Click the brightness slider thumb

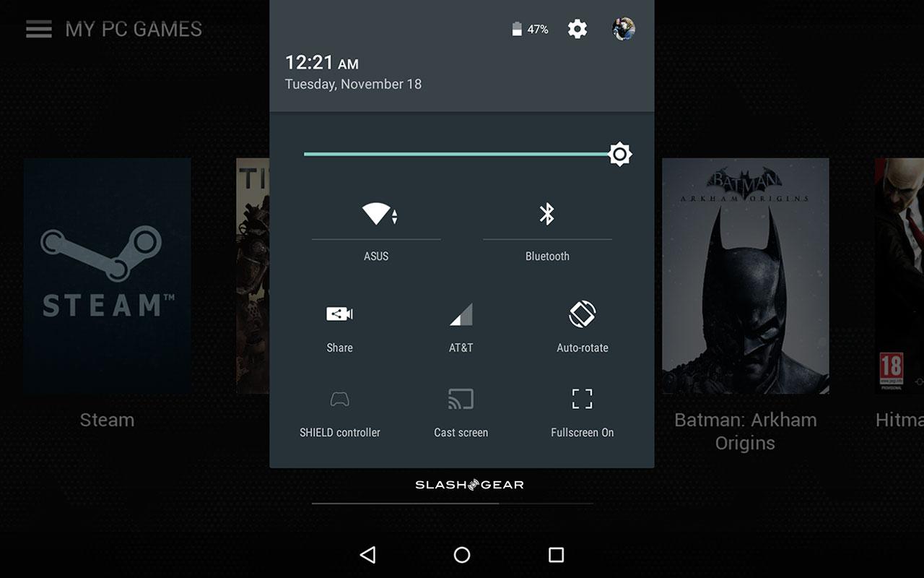(620, 154)
